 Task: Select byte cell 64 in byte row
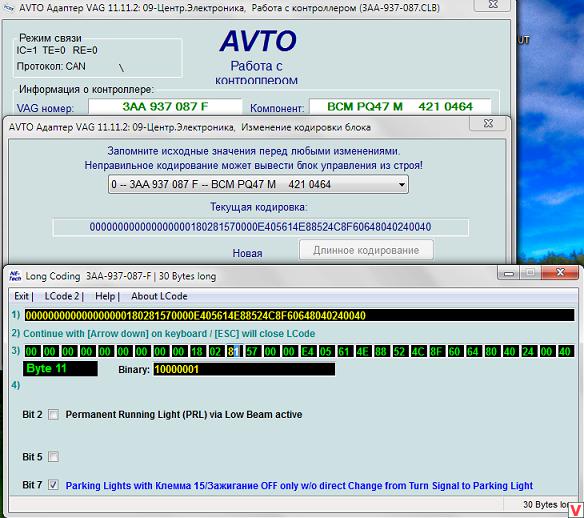(473, 351)
